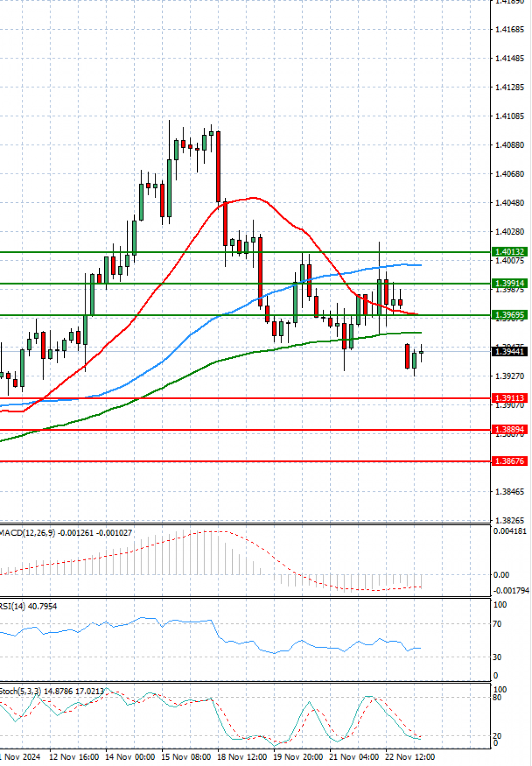Click the 22 Nov 12:00 time label
Viewport: 532px width, 766px height.
pos(410,757)
